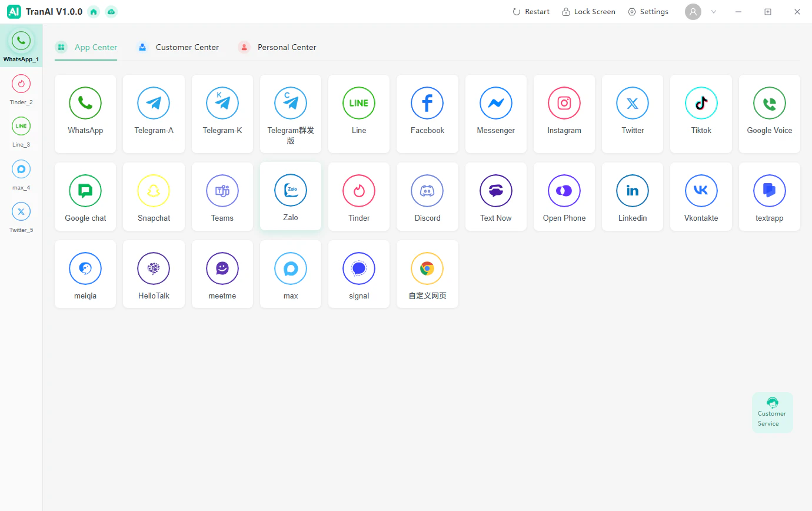812x511 pixels.
Task: Select the Instagram app tile
Action: 564,114
